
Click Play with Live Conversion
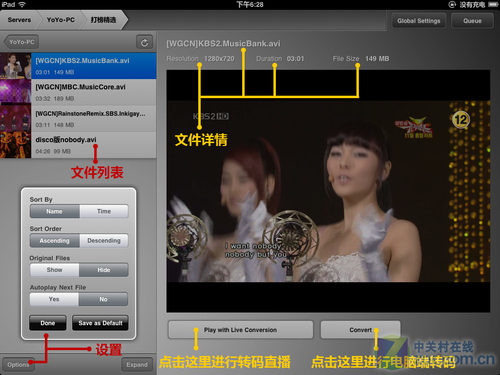[240, 330]
